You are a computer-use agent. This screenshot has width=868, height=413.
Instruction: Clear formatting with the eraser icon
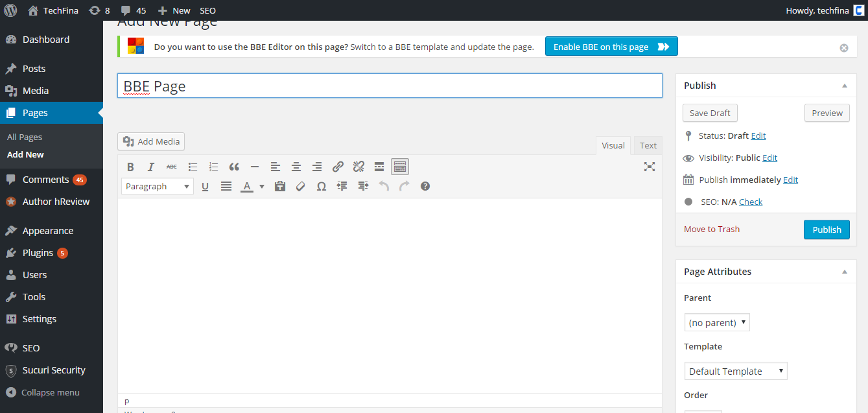300,186
